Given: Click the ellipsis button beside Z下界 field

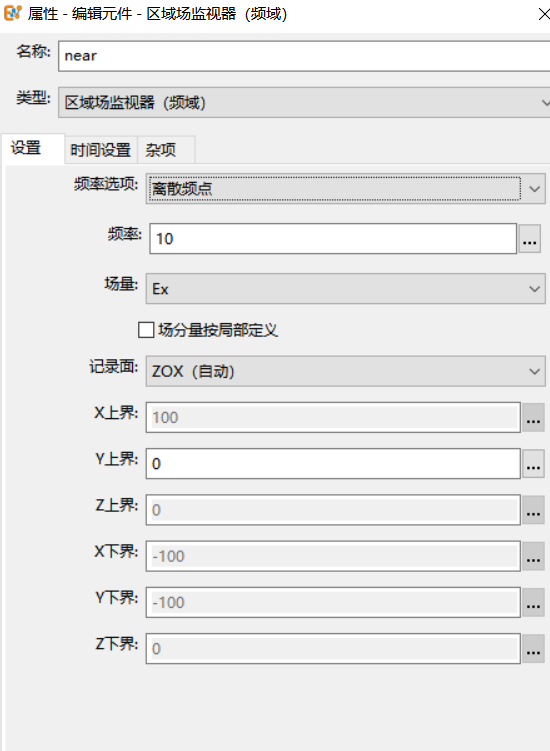Looking at the screenshot, I should coord(533,649).
